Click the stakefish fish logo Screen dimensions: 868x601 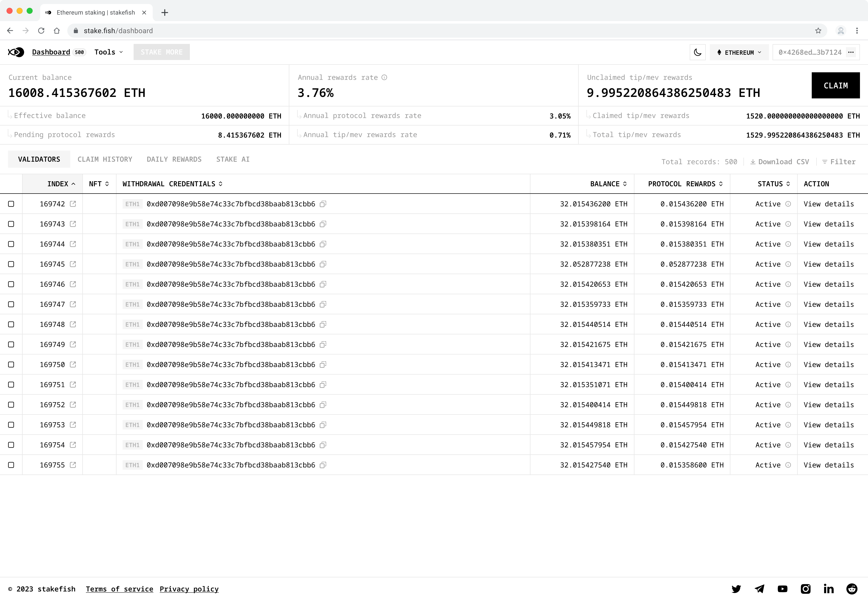[16, 52]
